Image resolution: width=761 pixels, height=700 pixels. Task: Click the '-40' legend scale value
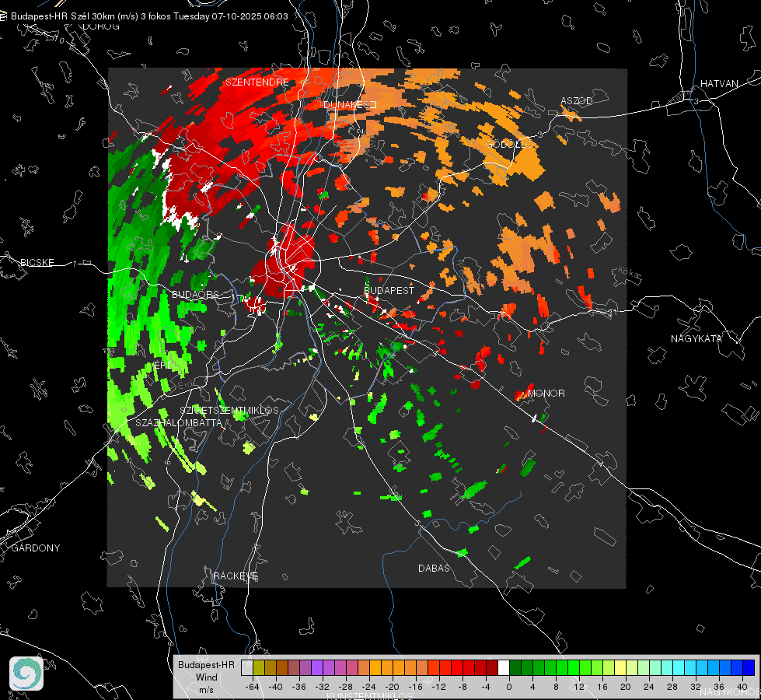(276, 687)
